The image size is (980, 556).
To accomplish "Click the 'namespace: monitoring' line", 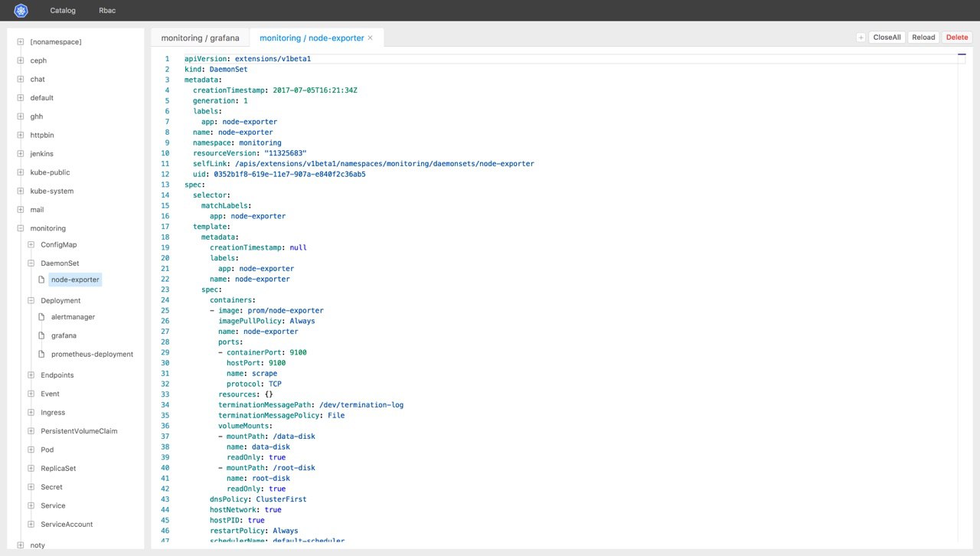I will (237, 142).
